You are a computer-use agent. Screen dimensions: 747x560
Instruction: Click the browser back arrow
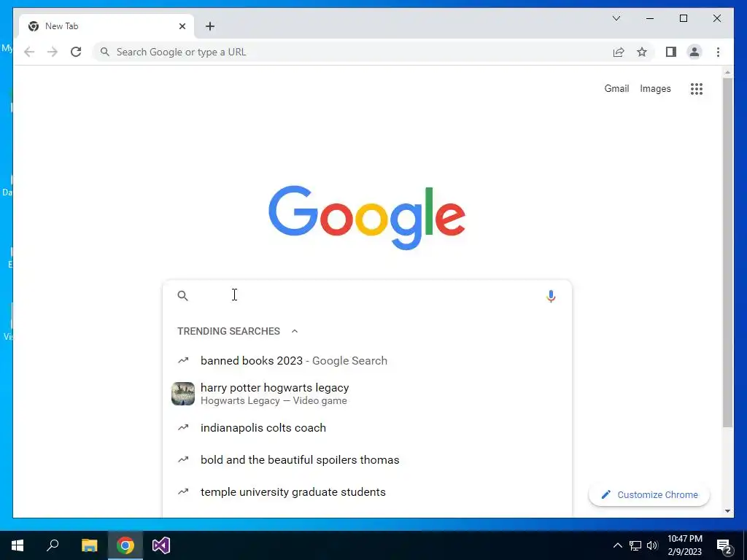click(x=29, y=52)
